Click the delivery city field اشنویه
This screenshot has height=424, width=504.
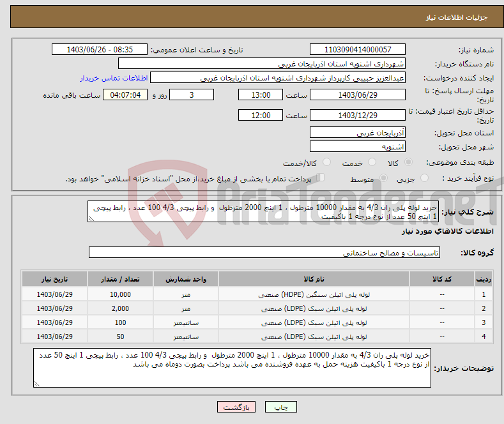(x=358, y=146)
